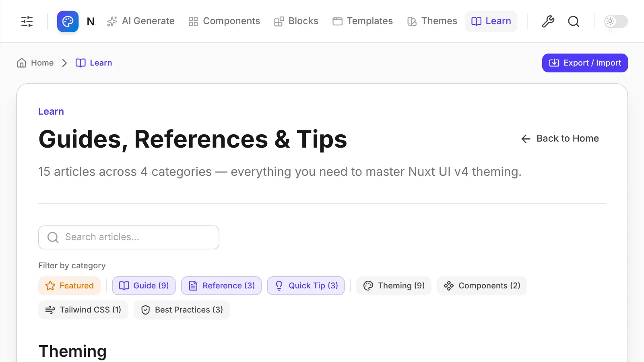Viewport: 644px width, 362px height.
Task: Filter by Reference (3) category
Action: click(221, 286)
